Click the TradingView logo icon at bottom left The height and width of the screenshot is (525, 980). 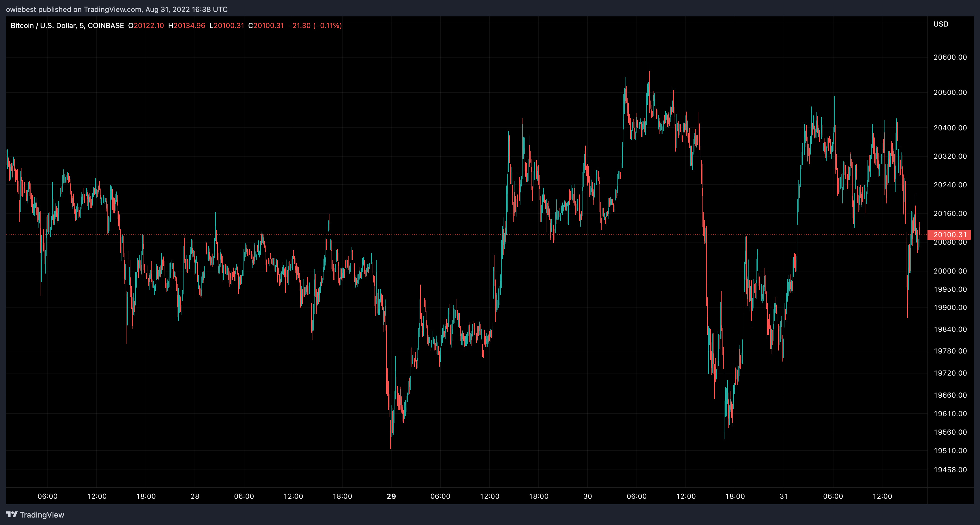point(12,514)
